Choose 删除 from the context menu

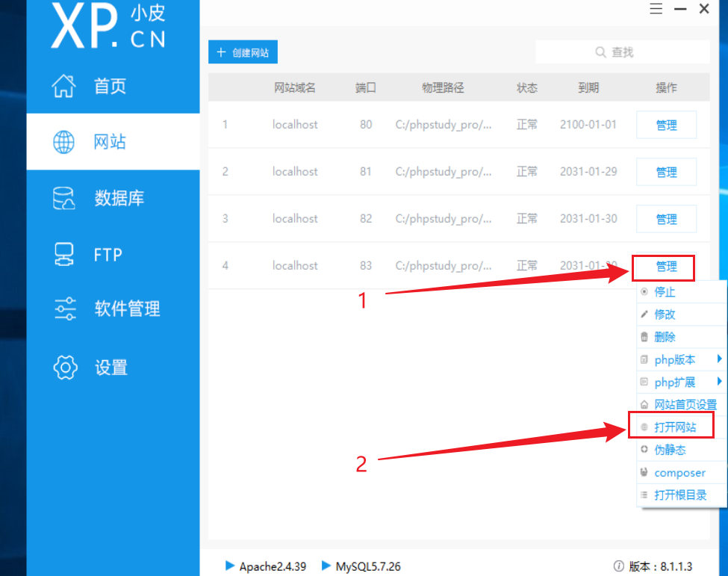pos(681,337)
